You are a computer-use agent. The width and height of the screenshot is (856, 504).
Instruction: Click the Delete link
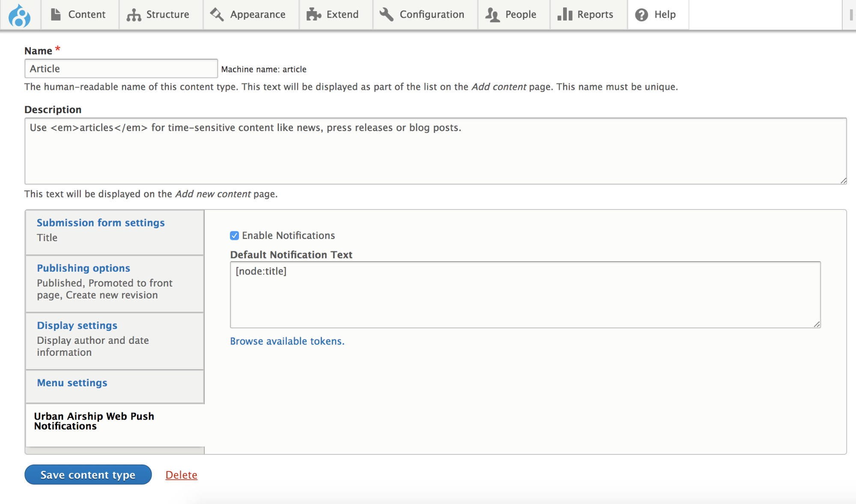coord(182,474)
